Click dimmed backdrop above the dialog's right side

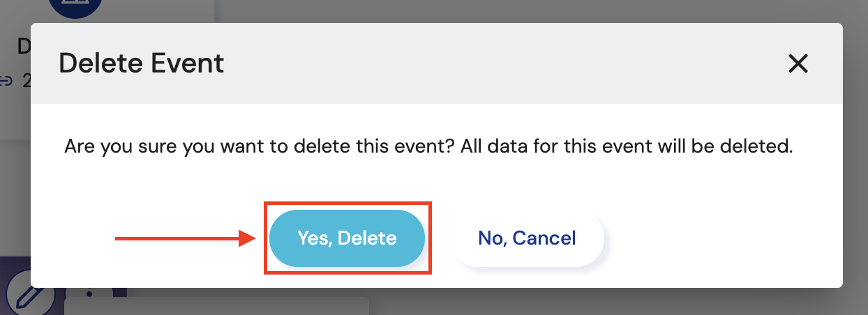click(628, 10)
